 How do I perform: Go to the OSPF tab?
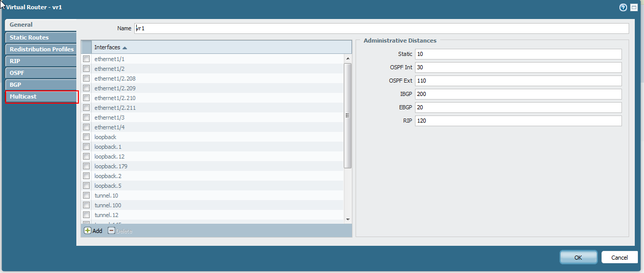tap(41, 73)
